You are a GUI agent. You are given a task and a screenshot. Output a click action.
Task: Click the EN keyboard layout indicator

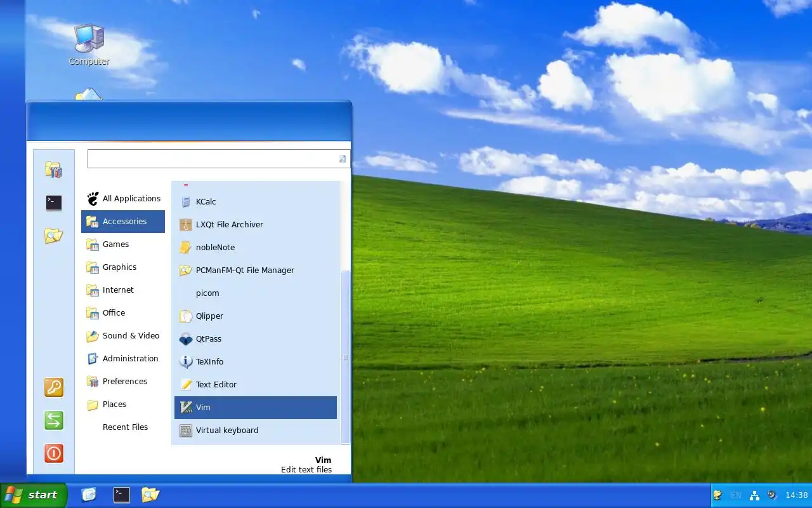[x=736, y=495]
